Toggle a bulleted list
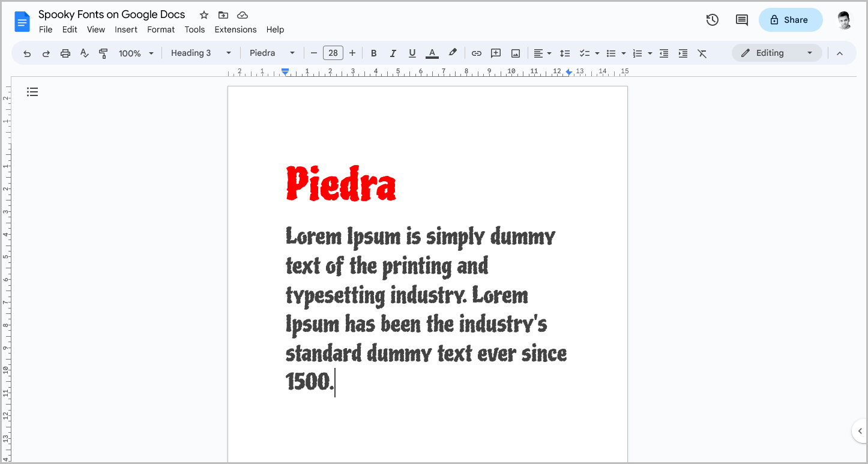 coord(611,53)
